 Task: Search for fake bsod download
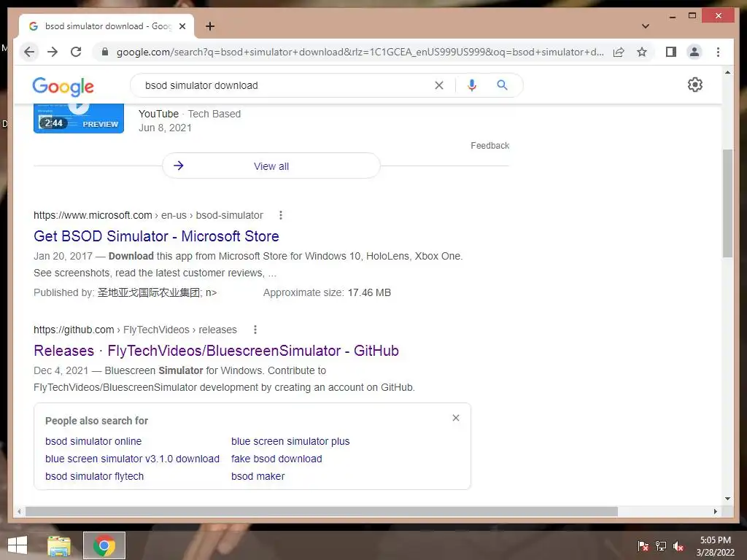tap(276, 459)
